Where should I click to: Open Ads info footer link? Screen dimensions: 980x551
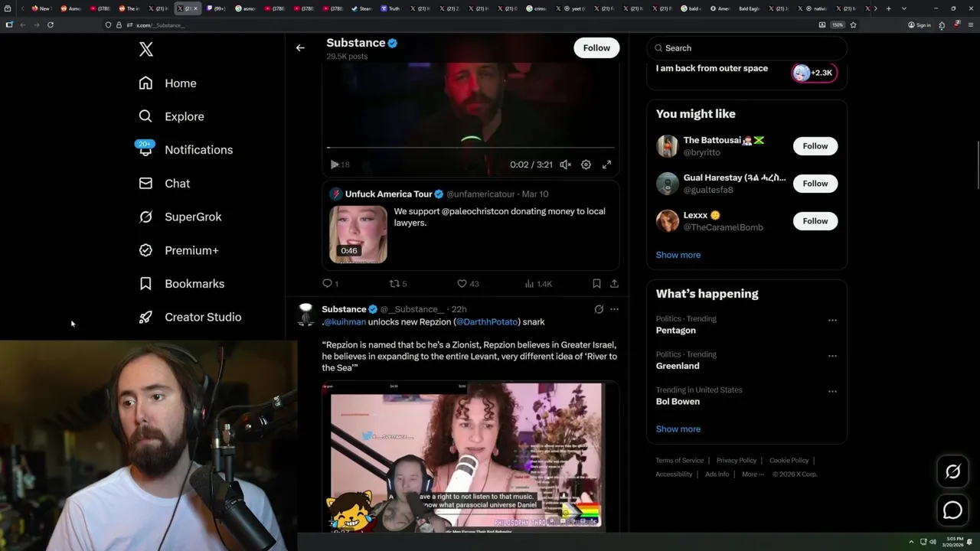(x=717, y=474)
